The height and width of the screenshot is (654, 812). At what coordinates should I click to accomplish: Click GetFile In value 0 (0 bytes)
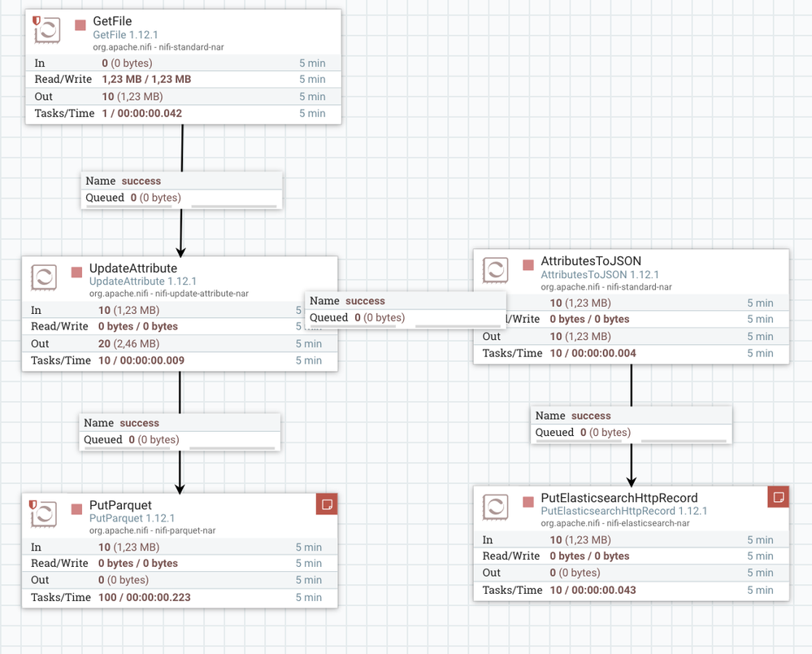[128, 63]
